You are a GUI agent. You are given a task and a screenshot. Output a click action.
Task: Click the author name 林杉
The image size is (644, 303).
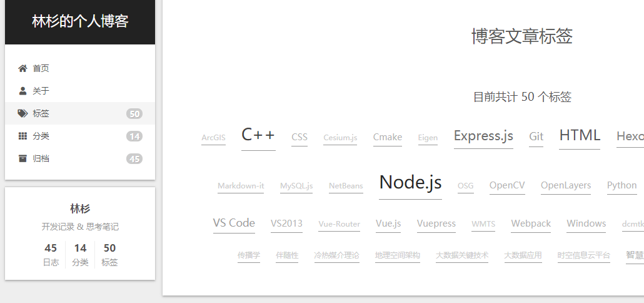pos(80,208)
